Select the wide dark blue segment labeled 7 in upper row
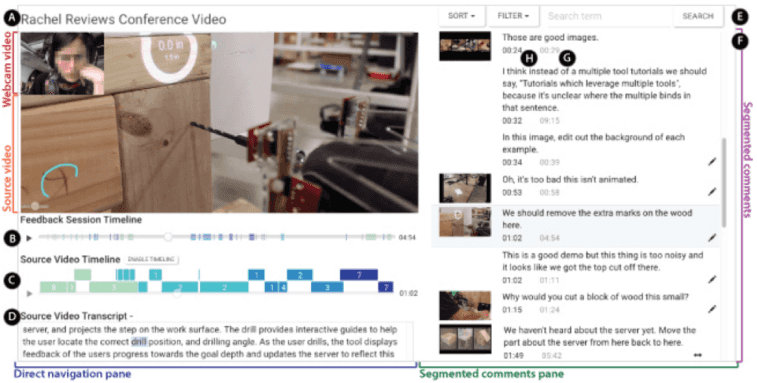 coord(359,275)
